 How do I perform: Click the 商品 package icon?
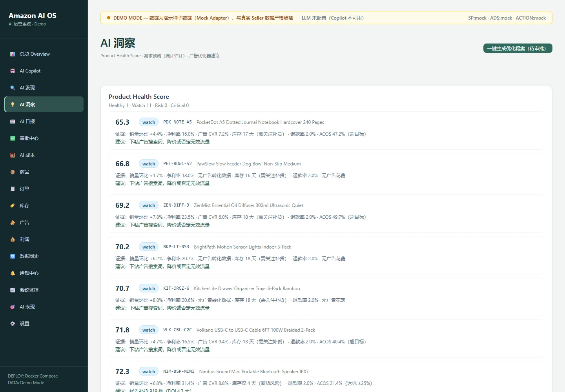pyautogui.click(x=13, y=172)
